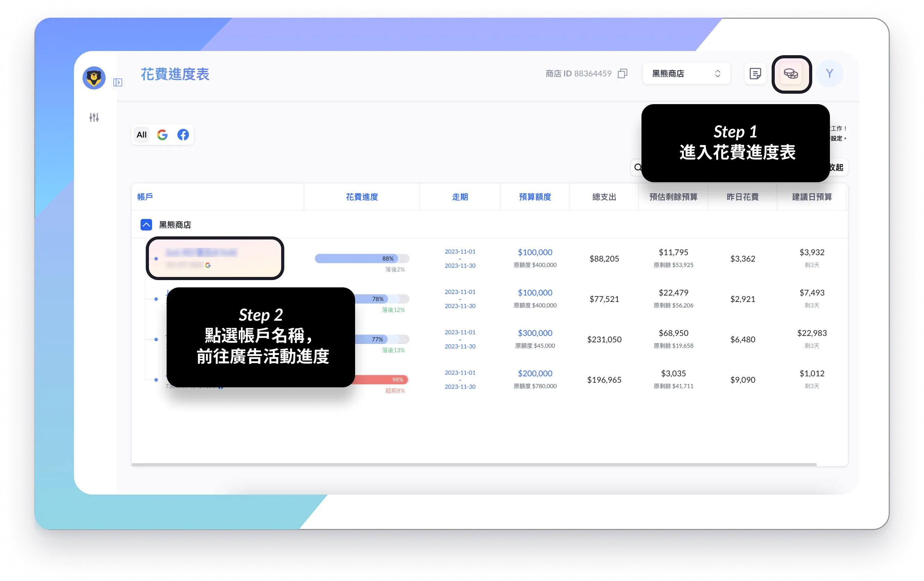Collapse the 黑熊商店 account group

[146, 225]
